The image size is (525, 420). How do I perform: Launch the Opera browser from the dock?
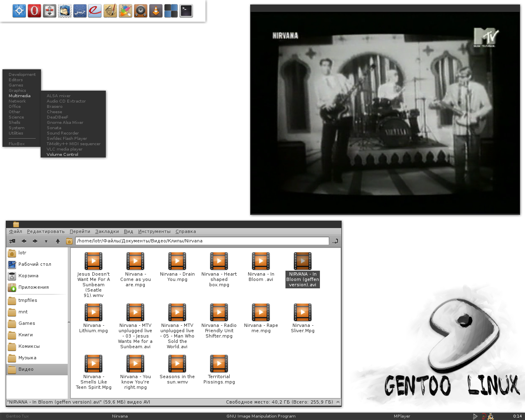[34, 11]
